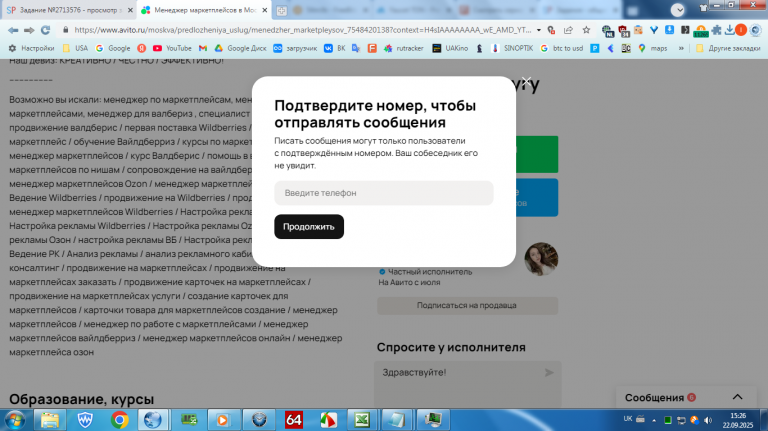This screenshot has height=431, width=768.
Task: Open the 'USA' bookmarks folder
Action: tap(75, 48)
